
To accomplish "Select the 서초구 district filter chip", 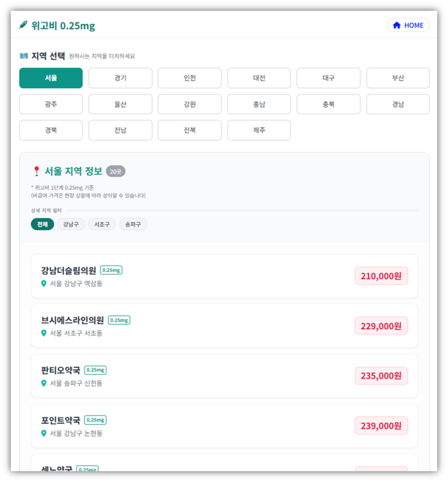I will coord(102,224).
